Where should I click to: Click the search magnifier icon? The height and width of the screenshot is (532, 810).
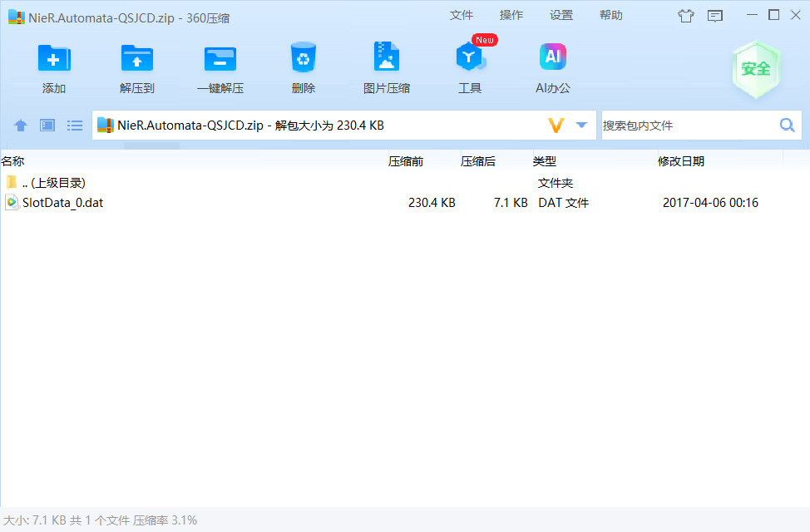787,125
